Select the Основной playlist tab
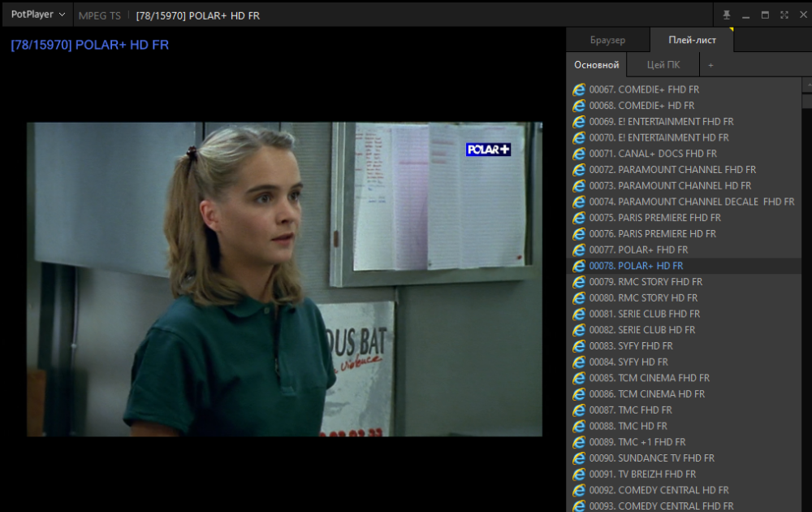 (596, 65)
